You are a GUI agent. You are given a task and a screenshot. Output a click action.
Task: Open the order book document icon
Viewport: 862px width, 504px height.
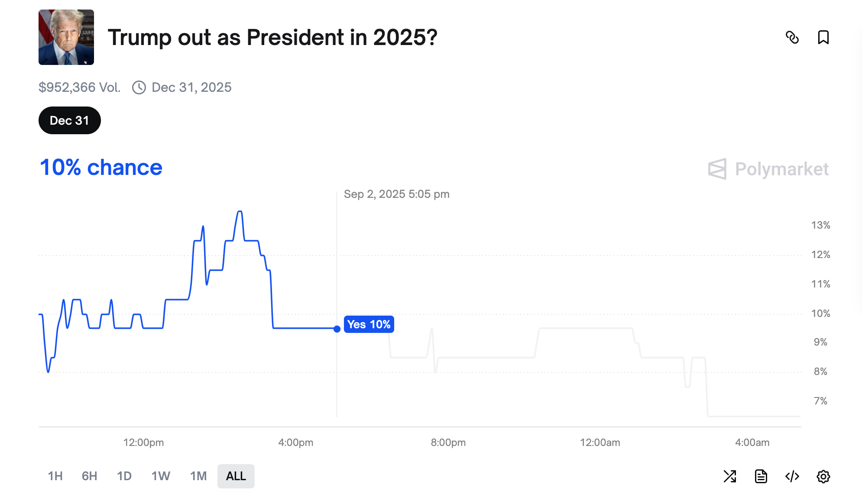[762, 476]
